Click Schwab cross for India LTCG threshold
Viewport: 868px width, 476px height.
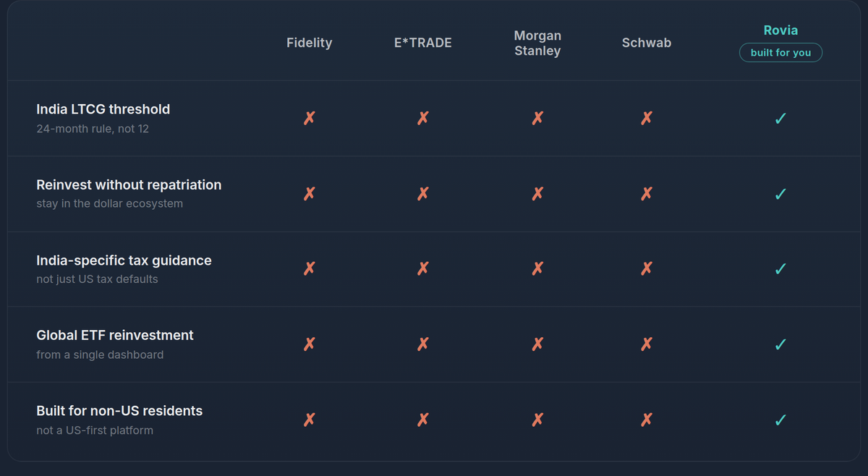647,118
